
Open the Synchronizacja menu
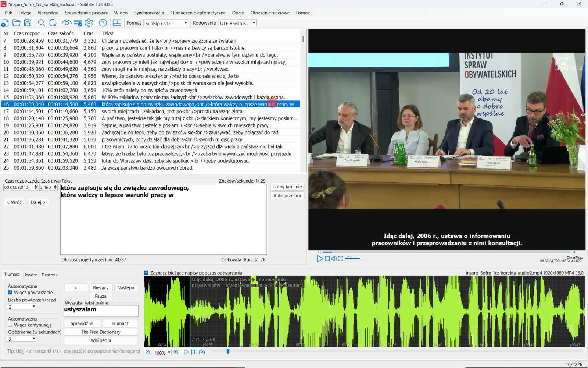coord(149,13)
